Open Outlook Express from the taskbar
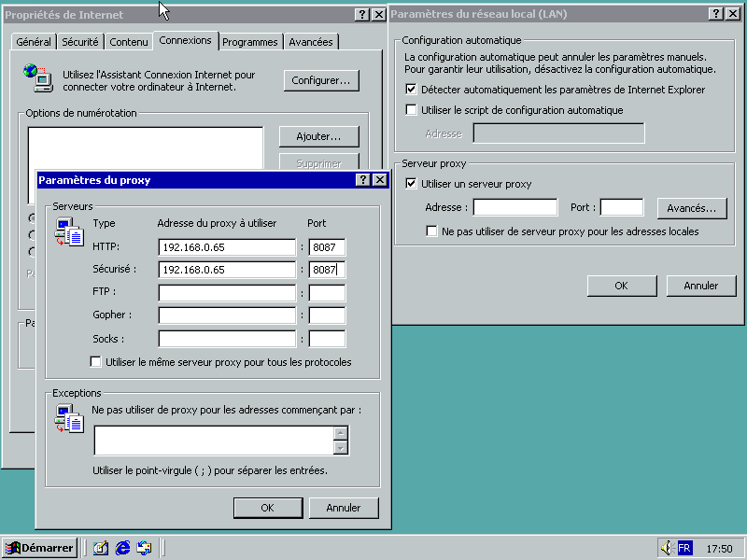Viewport: 747px width, 560px height. pyautogui.click(x=142, y=548)
